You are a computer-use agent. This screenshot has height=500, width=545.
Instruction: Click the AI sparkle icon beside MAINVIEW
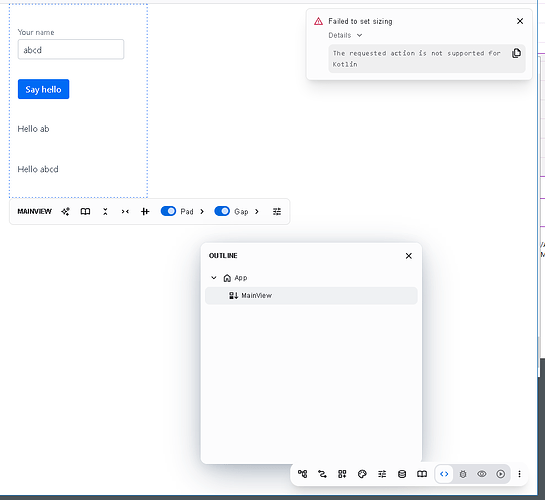point(65,211)
